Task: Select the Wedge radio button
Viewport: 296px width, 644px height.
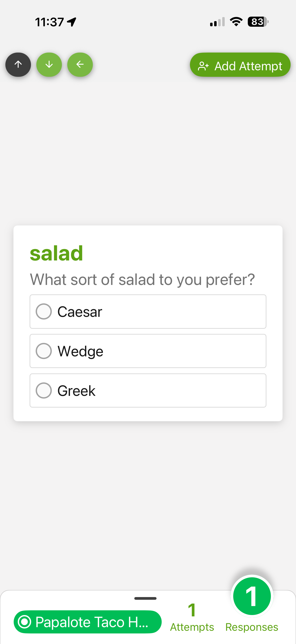Action: click(44, 351)
